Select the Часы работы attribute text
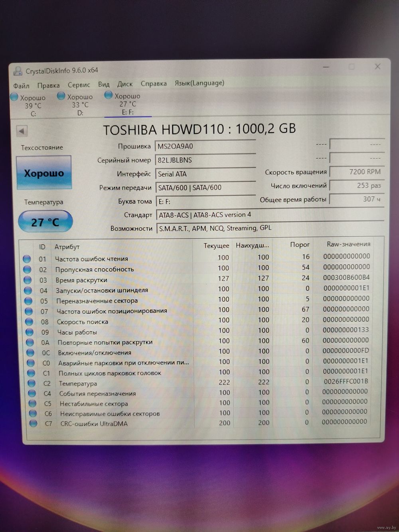This screenshot has height=532, width=399. click(x=77, y=332)
